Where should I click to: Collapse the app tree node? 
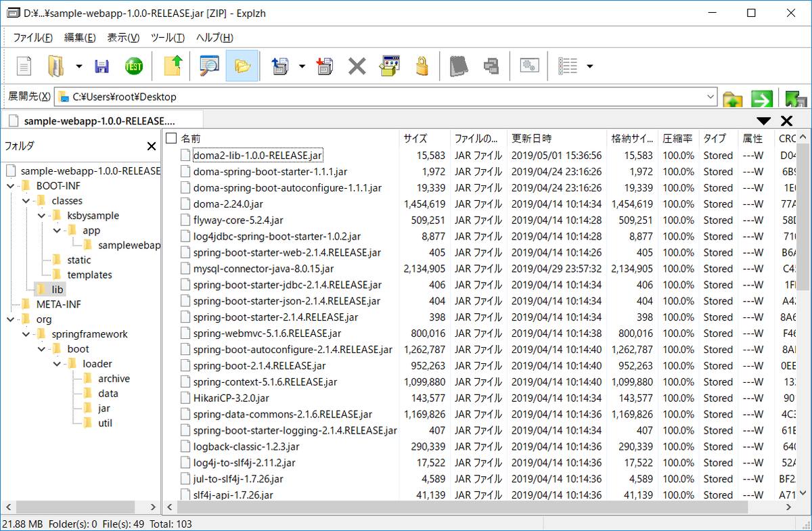tap(57, 230)
